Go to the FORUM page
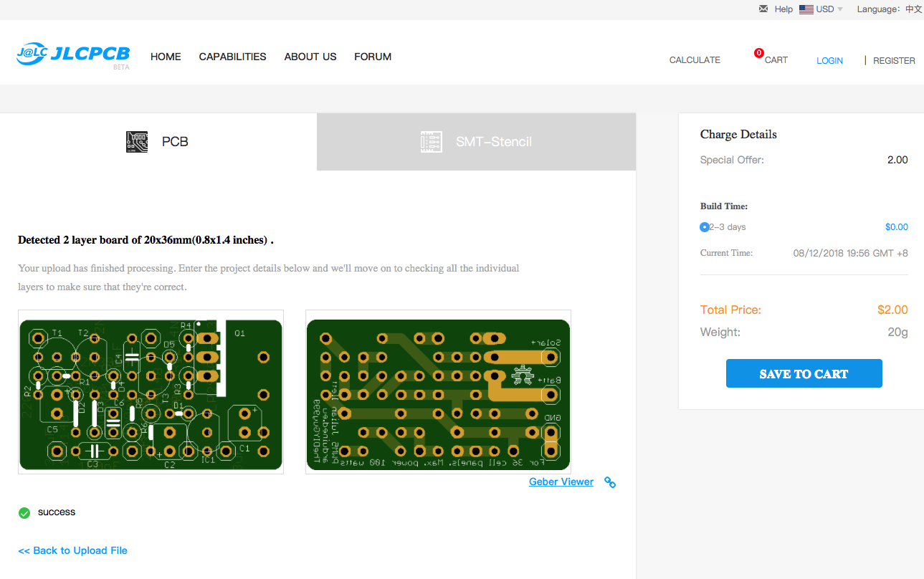The width and height of the screenshot is (924, 579). pyautogui.click(x=373, y=57)
